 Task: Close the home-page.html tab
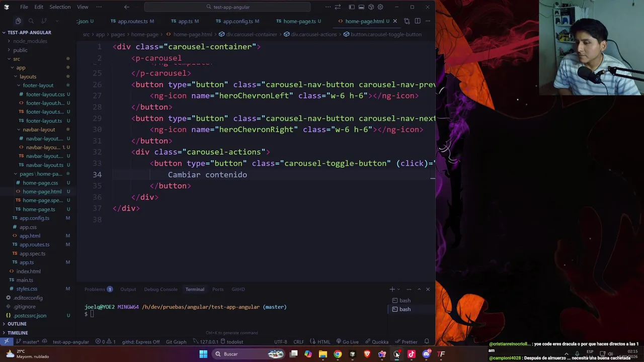tap(395, 21)
